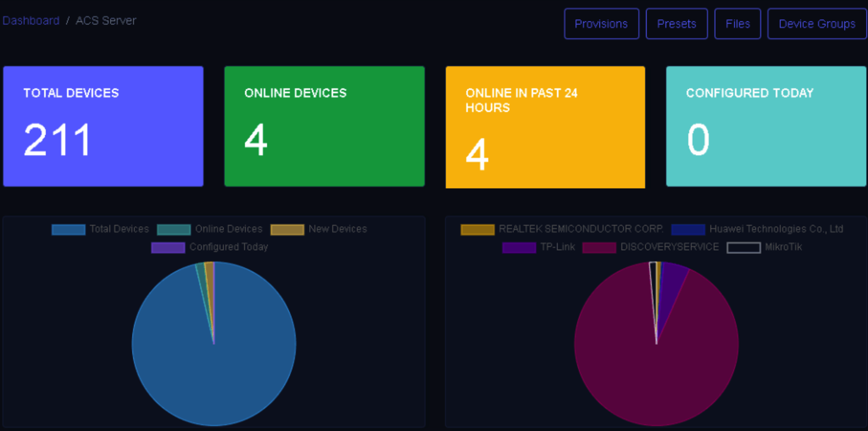Click the 0 value in Configured Today

(698, 139)
